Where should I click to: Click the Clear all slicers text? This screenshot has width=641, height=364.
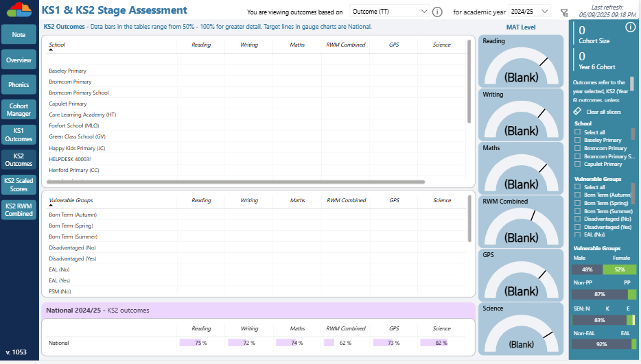click(603, 111)
